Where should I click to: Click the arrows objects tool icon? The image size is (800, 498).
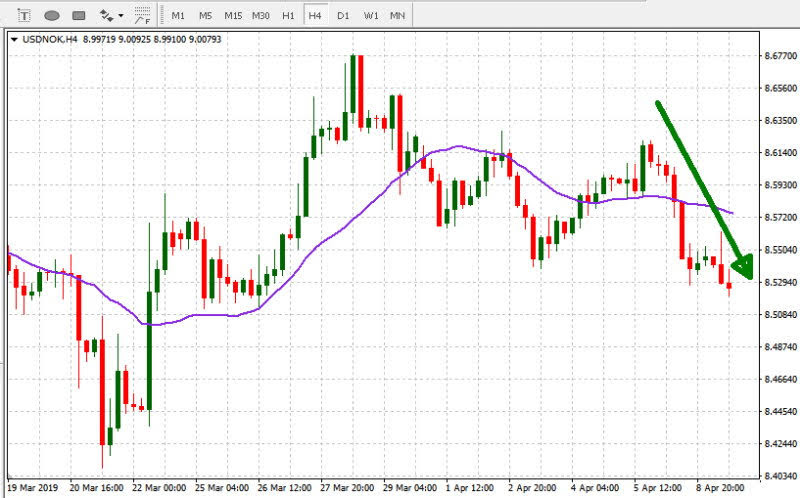[106, 16]
